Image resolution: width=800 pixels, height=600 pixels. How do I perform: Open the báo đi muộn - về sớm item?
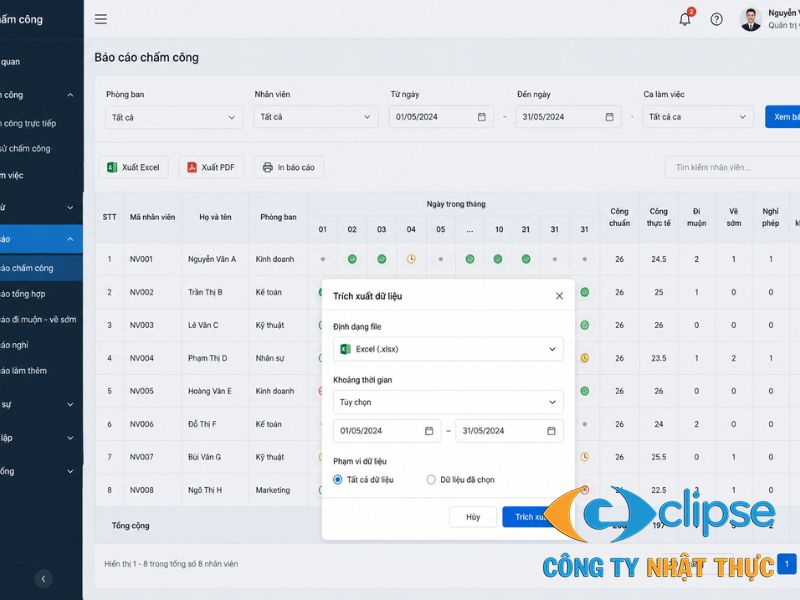tap(38, 319)
